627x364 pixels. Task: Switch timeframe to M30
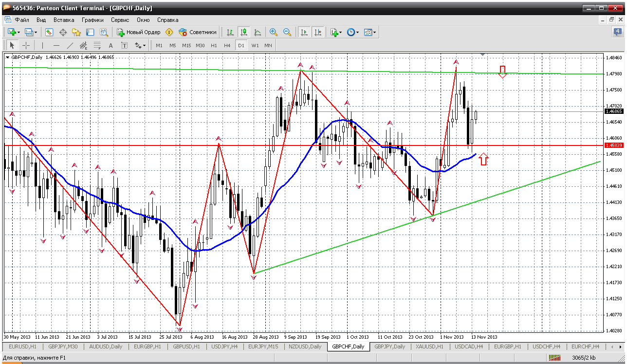200,45
